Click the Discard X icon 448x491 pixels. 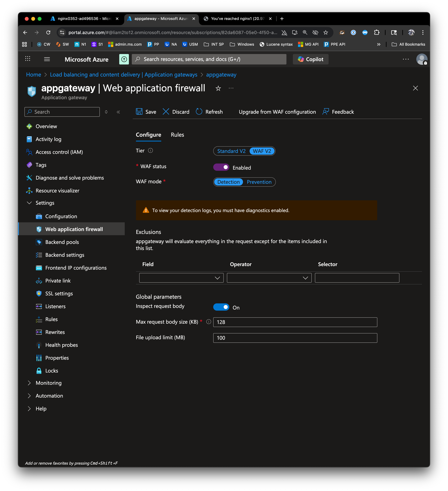point(166,112)
